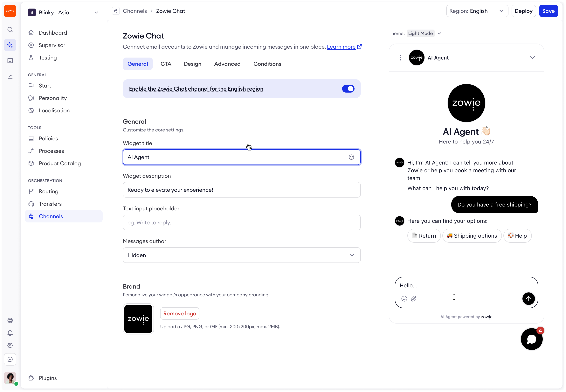Toggle Enable the Zowie Chat channel switch
The width and height of the screenshot is (566, 392).
[348, 89]
